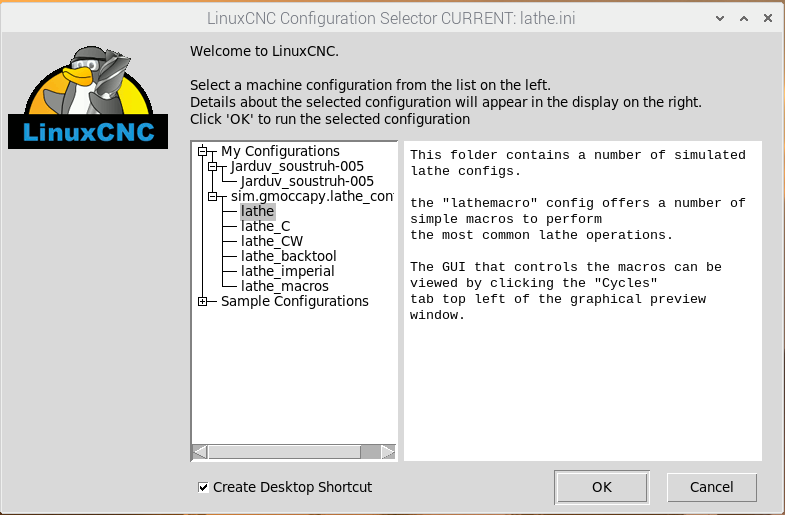
Task: Expand the Sample Configurations node
Action: pos(203,302)
